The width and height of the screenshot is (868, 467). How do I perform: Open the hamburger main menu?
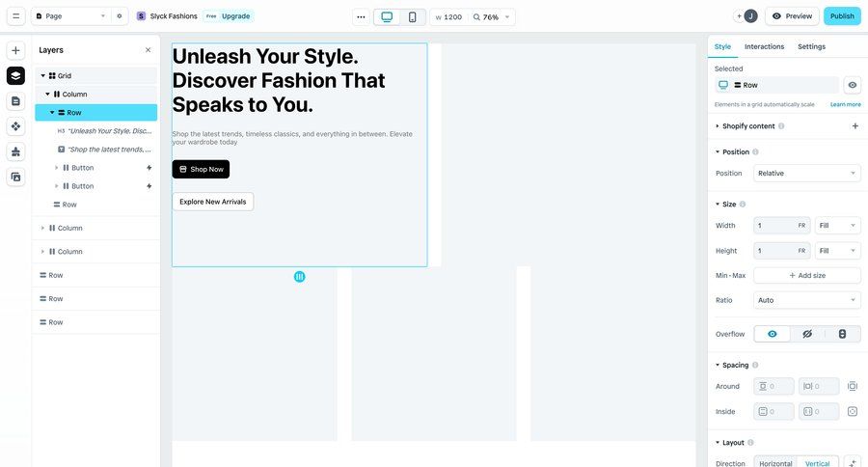[15, 16]
